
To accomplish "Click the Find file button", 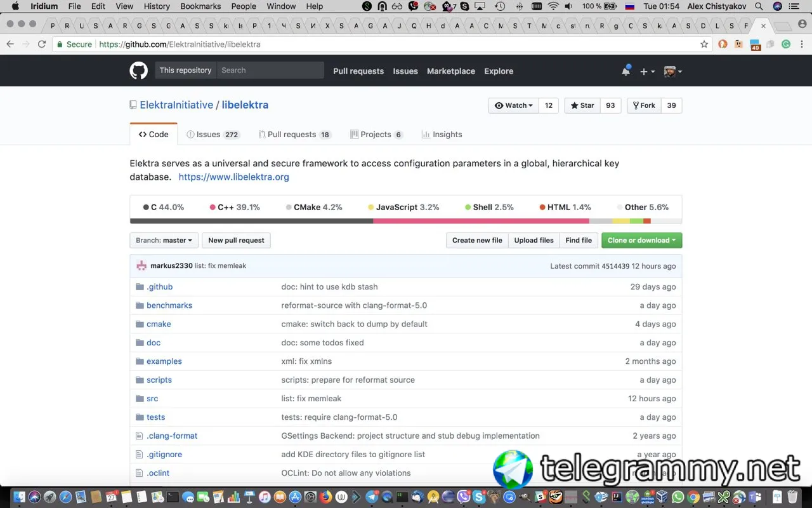I will pos(579,241).
